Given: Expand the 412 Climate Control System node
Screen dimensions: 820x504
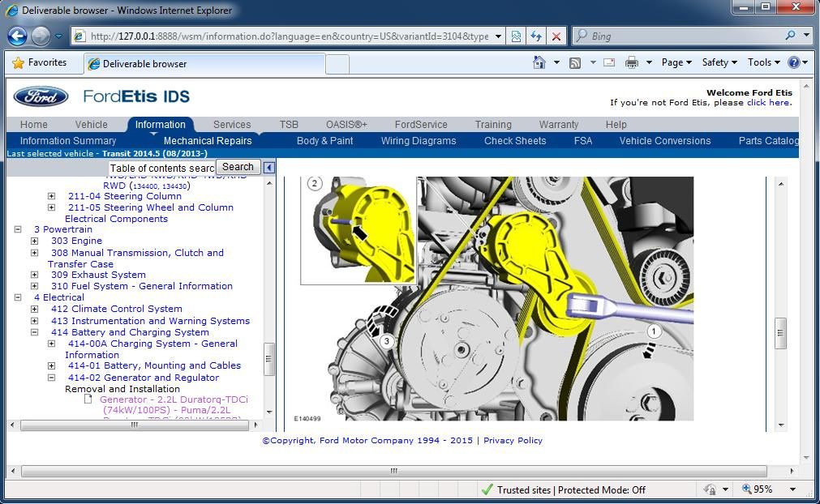Looking at the screenshot, I should (35, 309).
